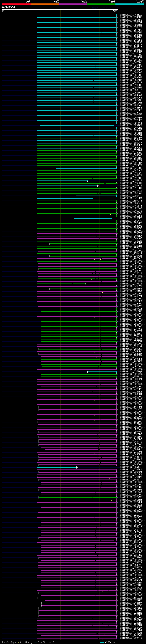Select row label UniRef100_A9UU83
This screenshot has height=644, width=146.
pos(131,543)
